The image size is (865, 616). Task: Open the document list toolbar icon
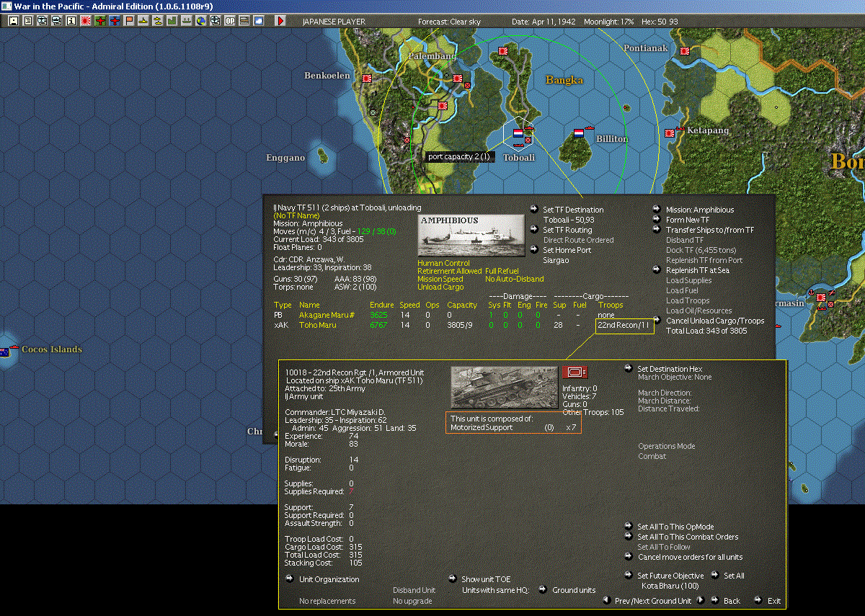coord(27,21)
